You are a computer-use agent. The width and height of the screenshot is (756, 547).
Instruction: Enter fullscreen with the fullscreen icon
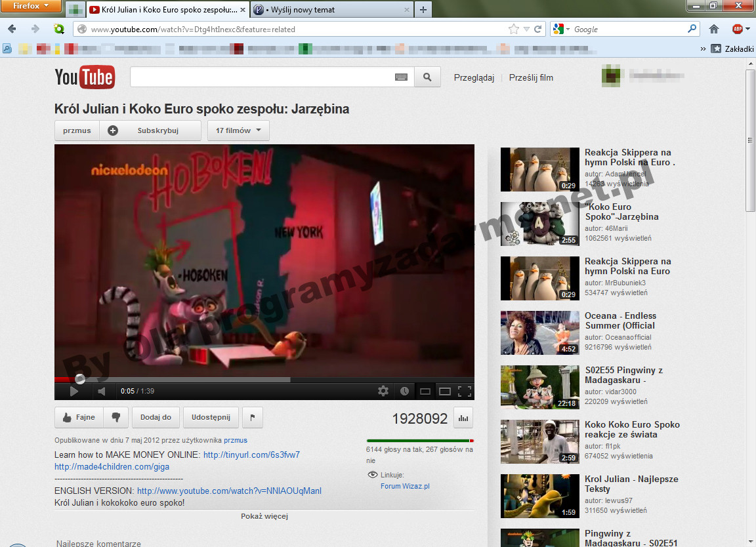pos(465,392)
